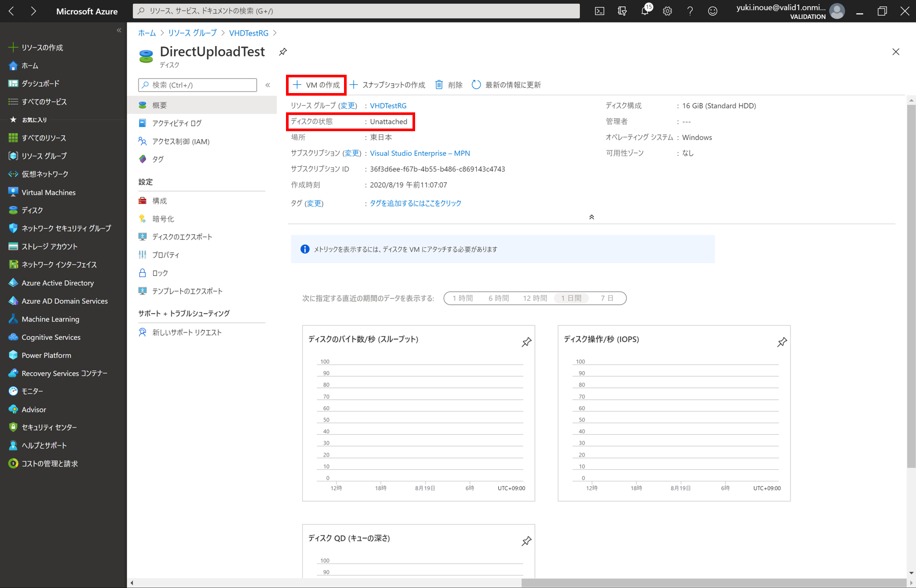916x588 pixels.
Task: Select 1 時間 time range
Action: [x=463, y=298]
